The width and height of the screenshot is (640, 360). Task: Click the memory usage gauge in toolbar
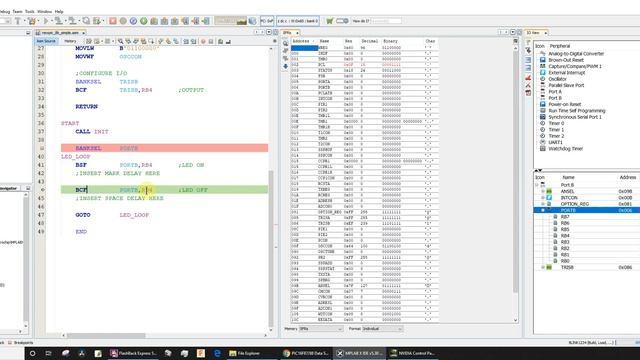231,21
